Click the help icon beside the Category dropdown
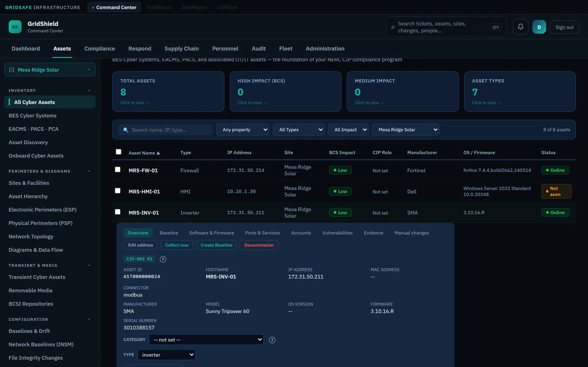The width and height of the screenshot is (588, 367). [272, 340]
